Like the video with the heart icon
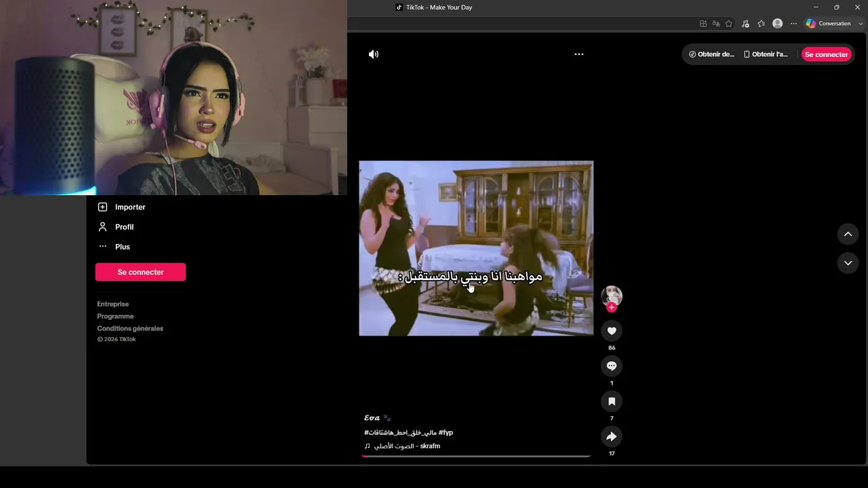The width and height of the screenshot is (868, 488). [x=612, y=331]
